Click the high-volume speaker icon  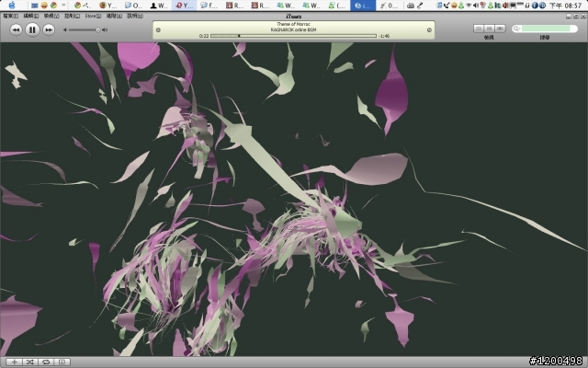[105, 30]
